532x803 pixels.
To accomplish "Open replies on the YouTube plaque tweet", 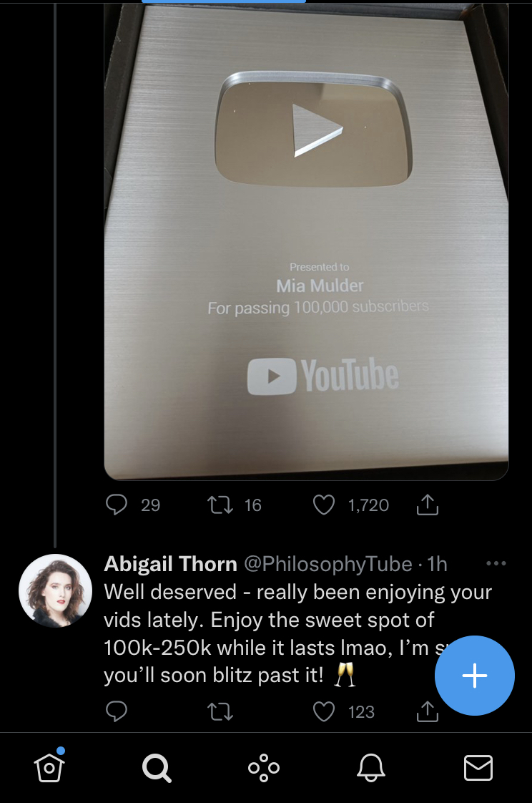I will click(117, 505).
